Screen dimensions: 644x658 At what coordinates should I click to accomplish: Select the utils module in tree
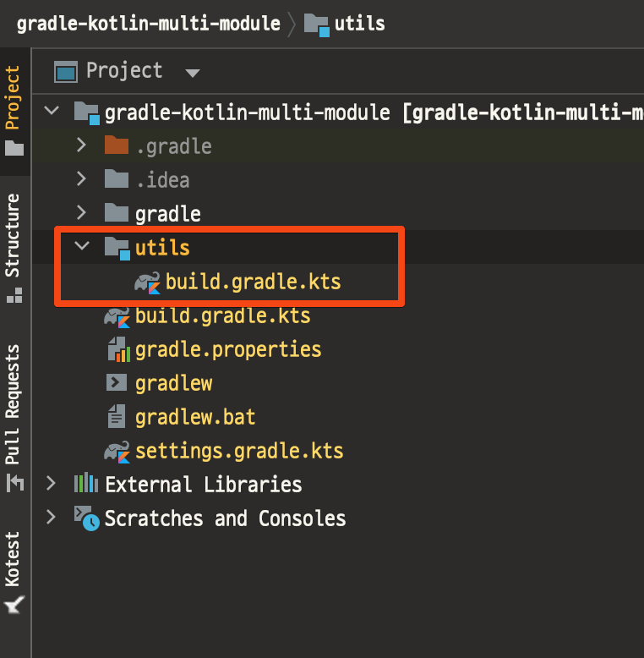coord(162,248)
